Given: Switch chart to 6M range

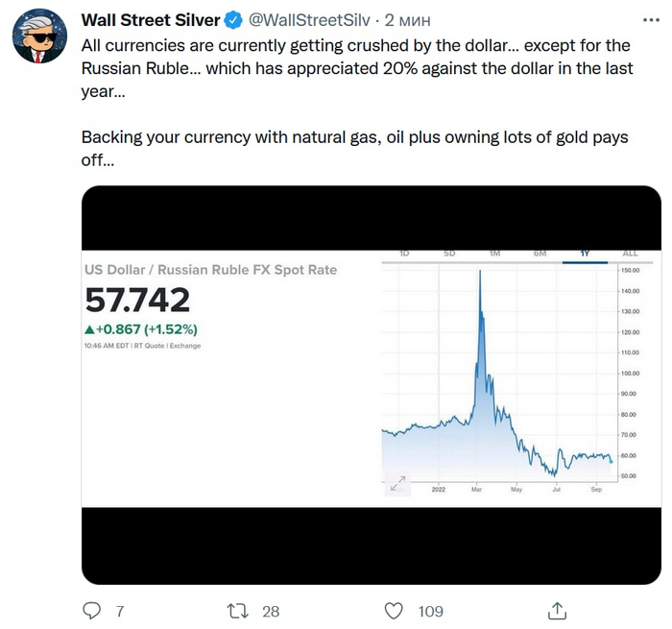Looking at the screenshot, I should (x=540, y=254).
